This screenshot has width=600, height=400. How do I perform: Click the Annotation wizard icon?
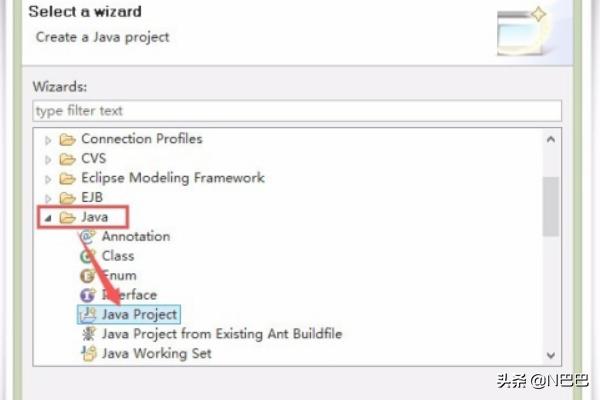(88, 237)
